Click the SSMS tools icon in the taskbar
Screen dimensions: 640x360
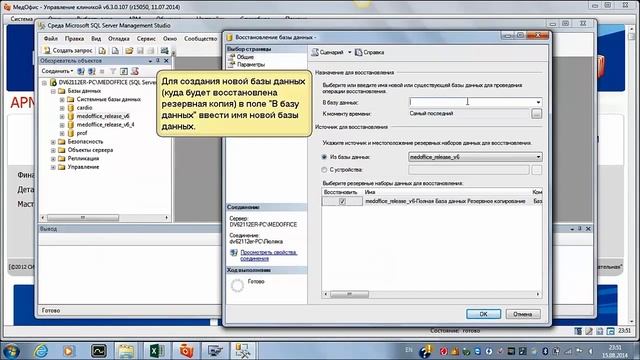[243, 351]
